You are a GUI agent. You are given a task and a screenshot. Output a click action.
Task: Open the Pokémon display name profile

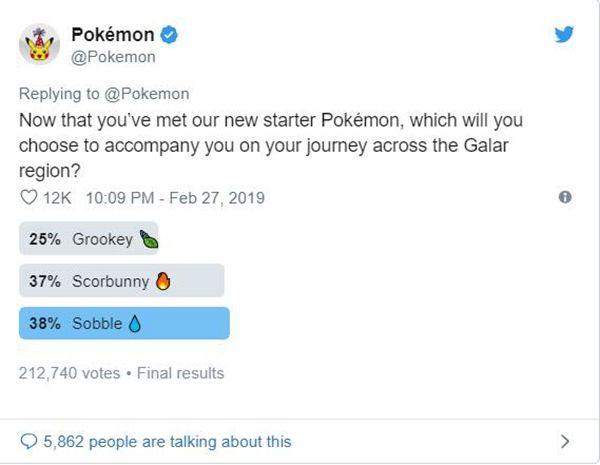(x=113, y=35)
